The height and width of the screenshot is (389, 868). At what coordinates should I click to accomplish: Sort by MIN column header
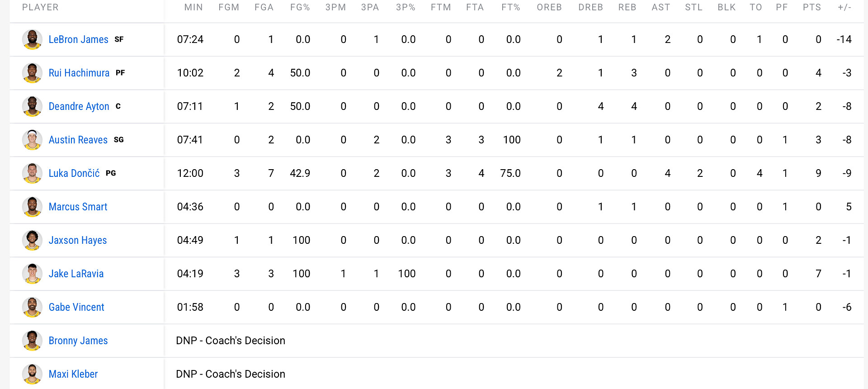[193, 7]
